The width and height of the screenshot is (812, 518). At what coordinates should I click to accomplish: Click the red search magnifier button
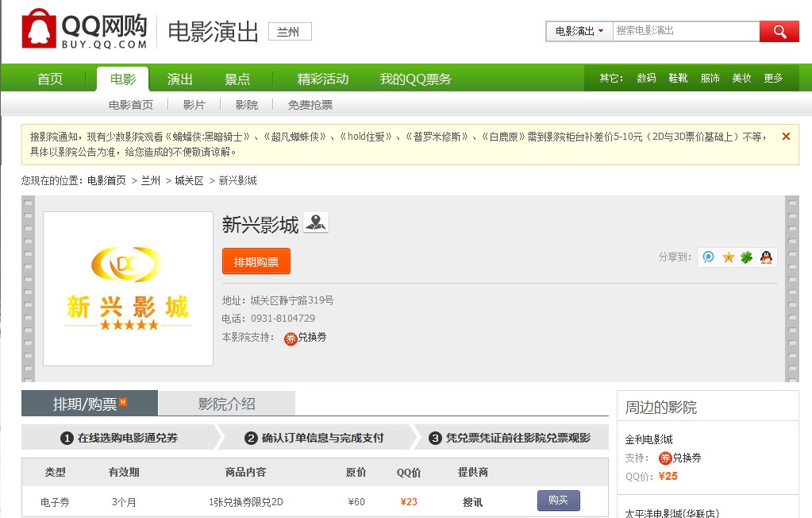779,32
